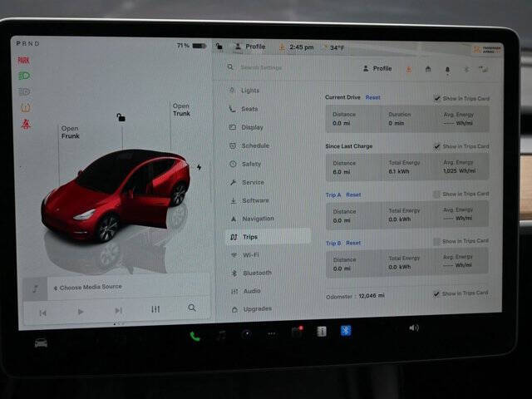Open the media equalizer settings icon

155,309
